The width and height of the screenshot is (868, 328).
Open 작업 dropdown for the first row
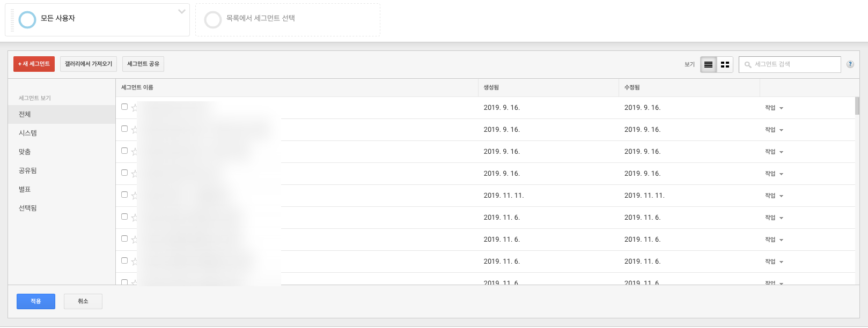774,108
